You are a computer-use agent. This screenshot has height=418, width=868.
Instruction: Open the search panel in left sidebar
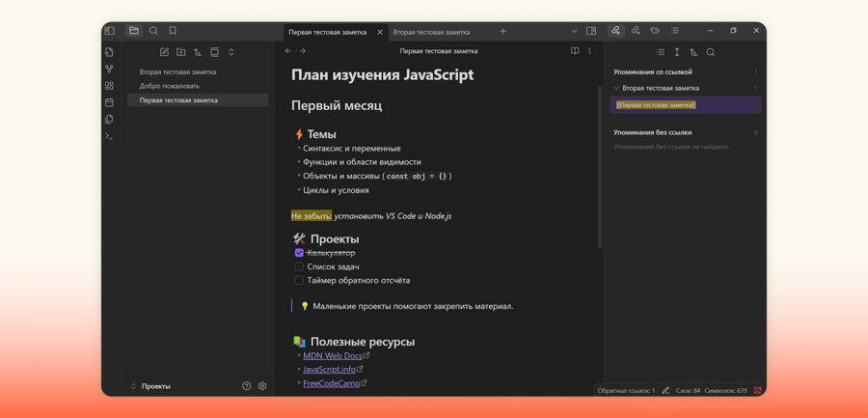(153, 31)
